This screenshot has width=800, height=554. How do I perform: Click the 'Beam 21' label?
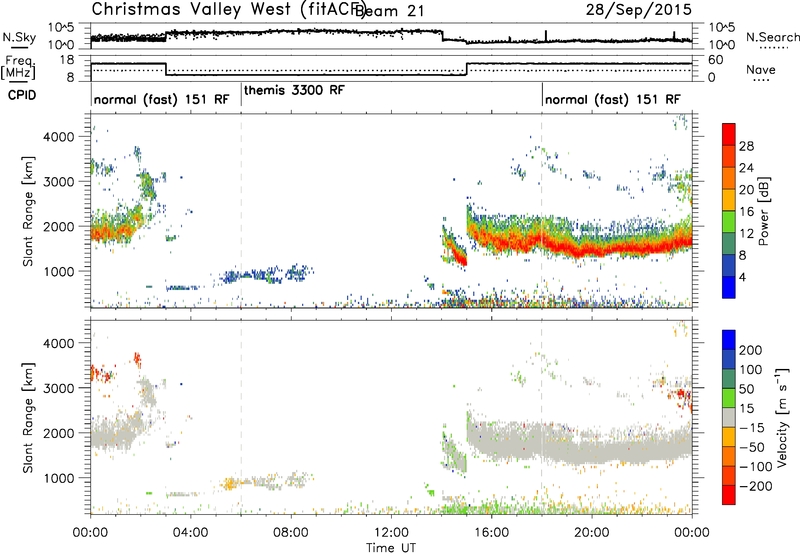click(x=389, y=11)
